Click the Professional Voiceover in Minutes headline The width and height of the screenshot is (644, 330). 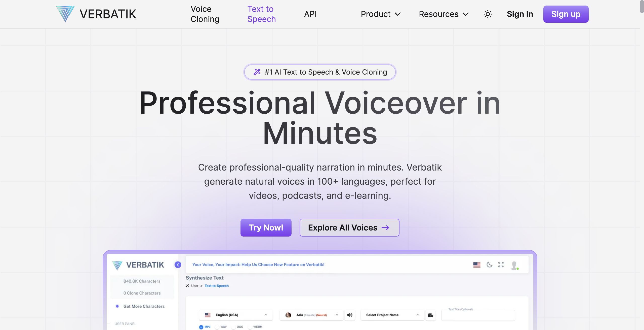click(x=320, y=118)
